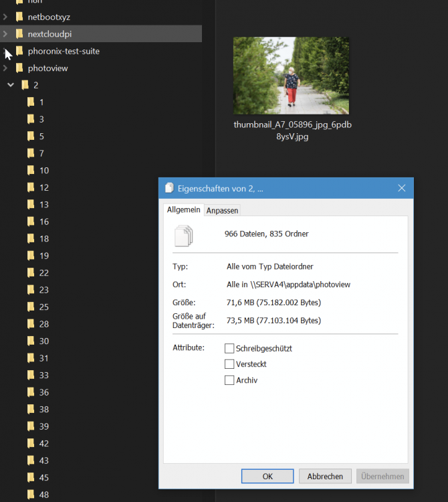Click folder icon of subfolder 12
The image size is (448, 502).
(31, 187)
